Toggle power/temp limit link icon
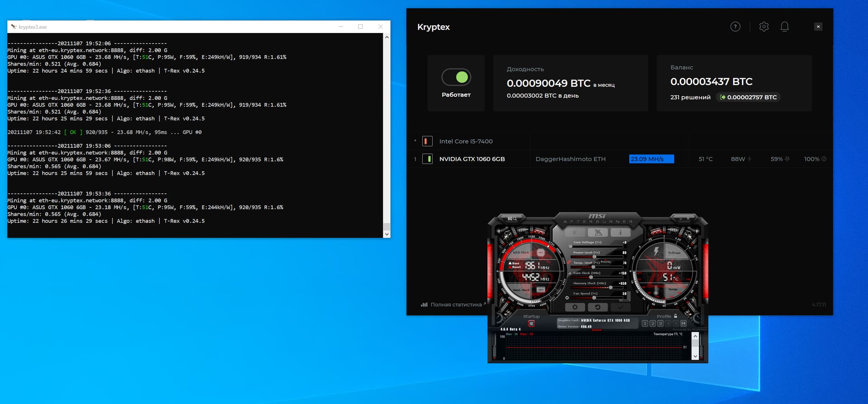The width and height of the screenshot is (868, 404). coord(569,263)
